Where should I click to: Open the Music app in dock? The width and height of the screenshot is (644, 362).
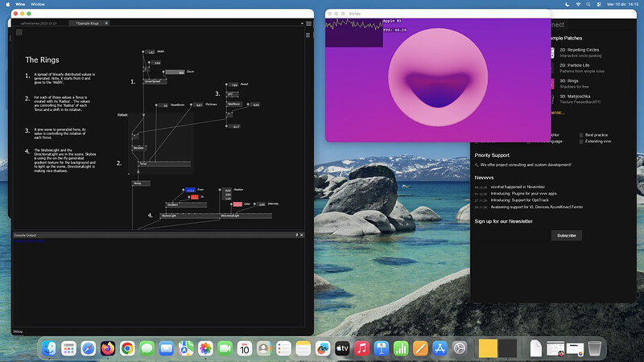(x=361, y=348)
